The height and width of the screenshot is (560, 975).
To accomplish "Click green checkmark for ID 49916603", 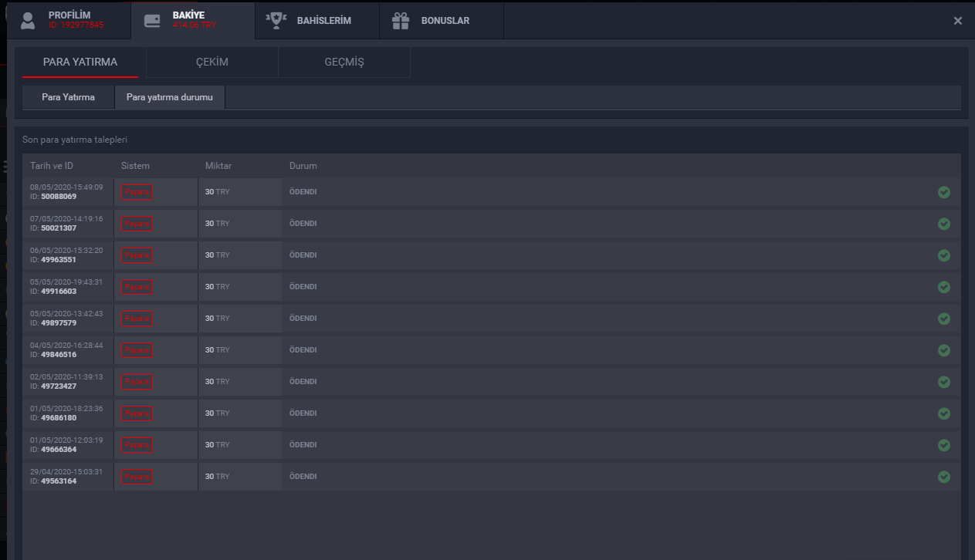I will coord(943,287).
